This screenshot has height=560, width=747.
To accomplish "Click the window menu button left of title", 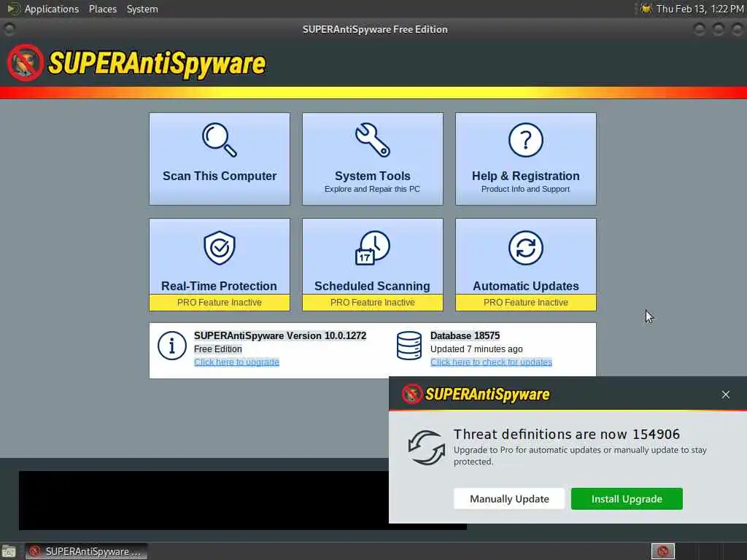I will 9,29.
